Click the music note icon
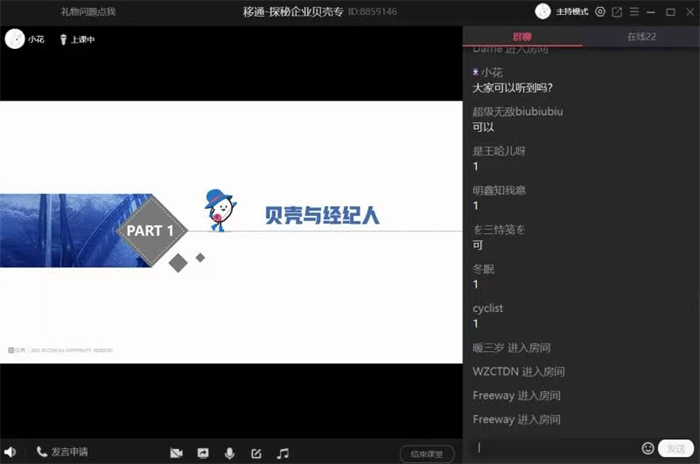The image size is (700, 464). (x=283, y=453)
